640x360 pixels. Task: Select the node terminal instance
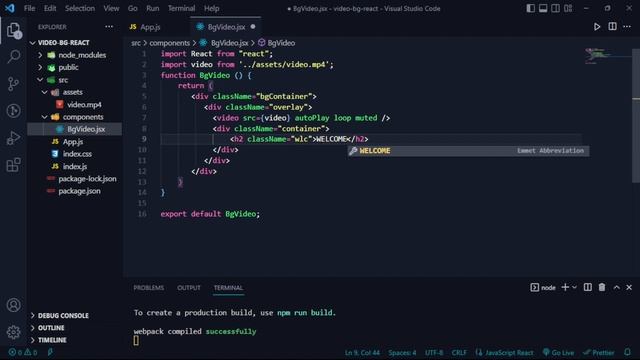click(x=543, y=287)
